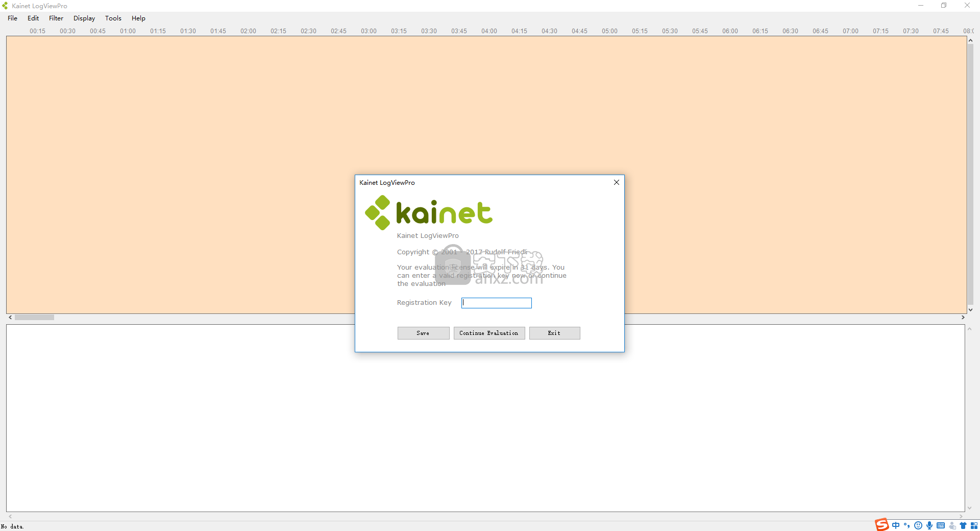Image resolution: width=980 pixels, height=531 pixels.
Task: Click the 05:30 timeline marker
Action: coord(670,31)
